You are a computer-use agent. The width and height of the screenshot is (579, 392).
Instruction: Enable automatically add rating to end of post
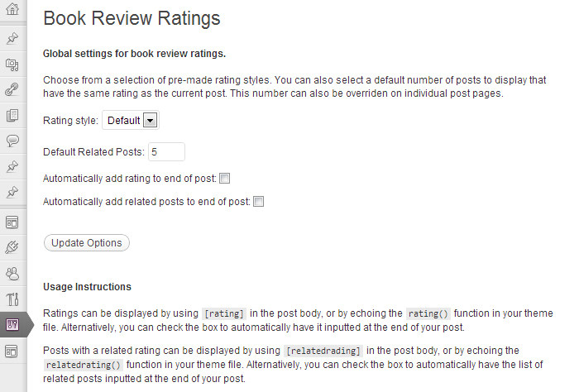[x=224, y=178]
